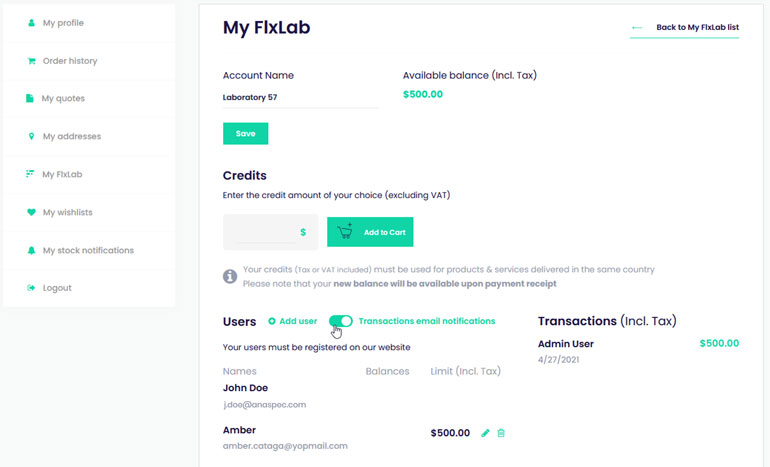
Task: Delete user Amber with trash icon
Action: [x=501, y=433]
